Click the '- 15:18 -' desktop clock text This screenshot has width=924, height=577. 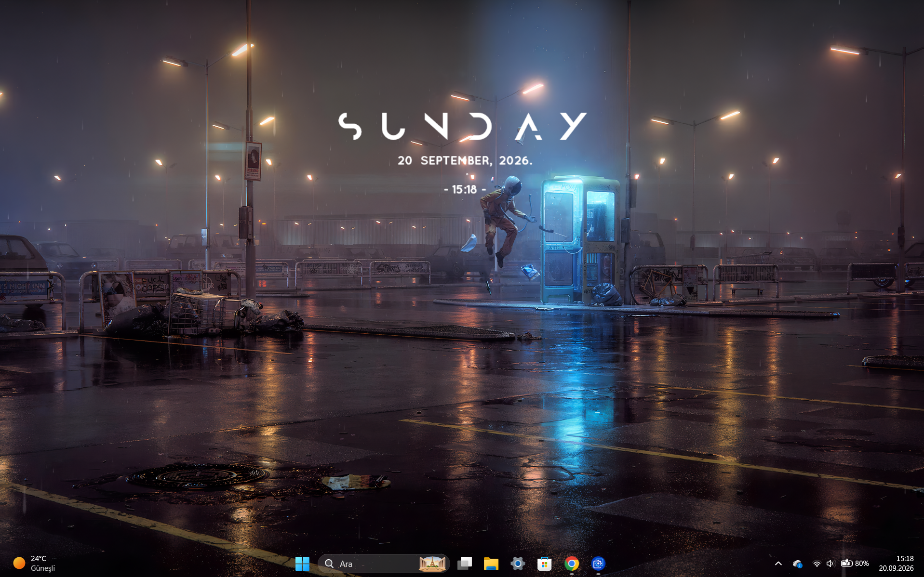[465, 190]
